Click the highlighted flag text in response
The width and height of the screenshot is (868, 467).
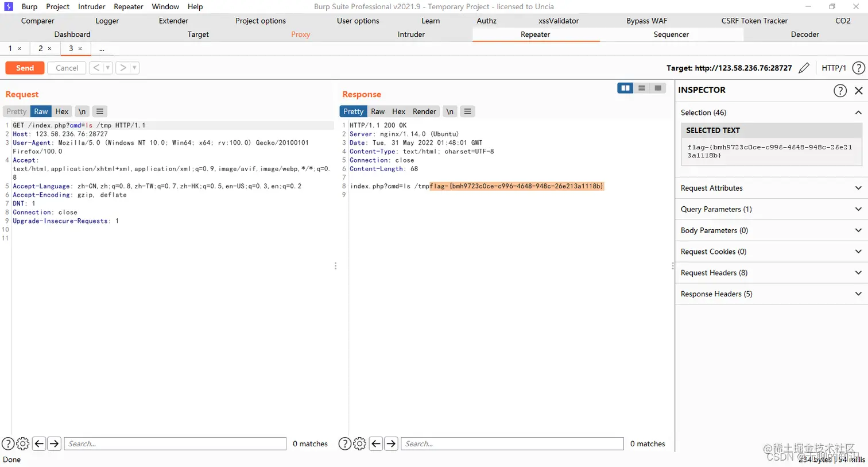click(517, 186)
